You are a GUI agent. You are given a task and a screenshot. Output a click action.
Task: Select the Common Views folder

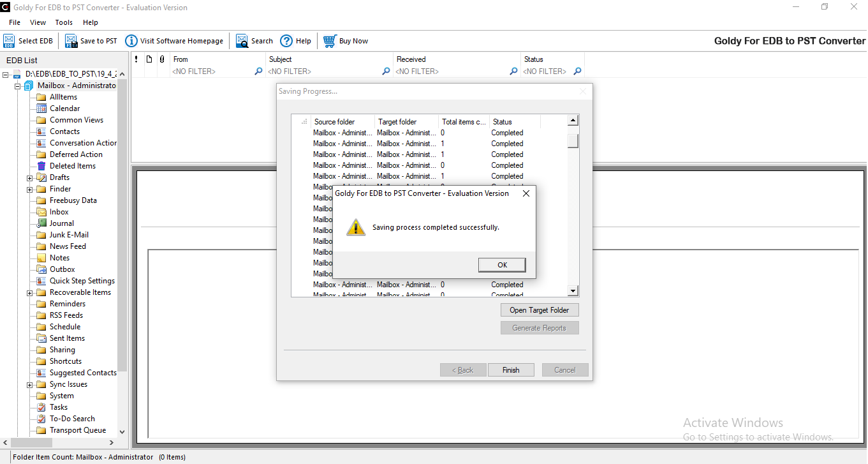[77, 120]
